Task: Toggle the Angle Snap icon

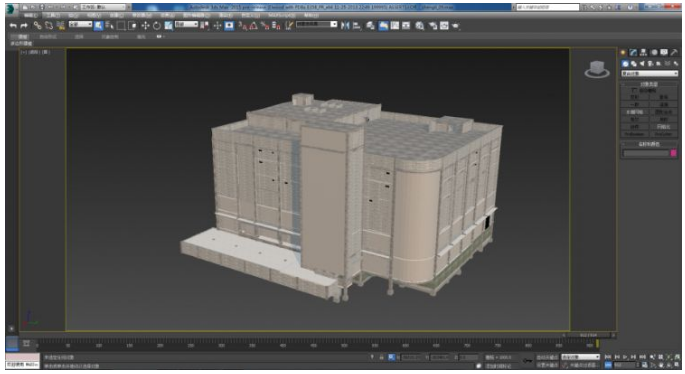Action: click(x=253, y=26)
